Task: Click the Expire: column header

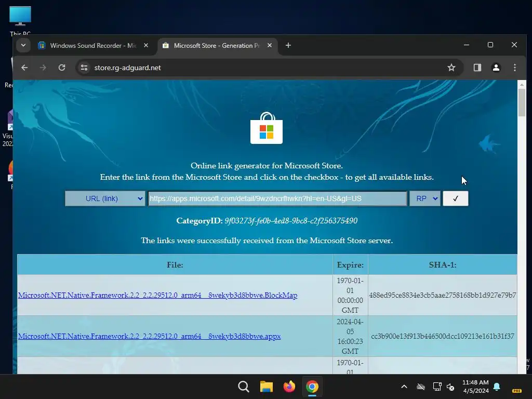Action: [350, 264]
